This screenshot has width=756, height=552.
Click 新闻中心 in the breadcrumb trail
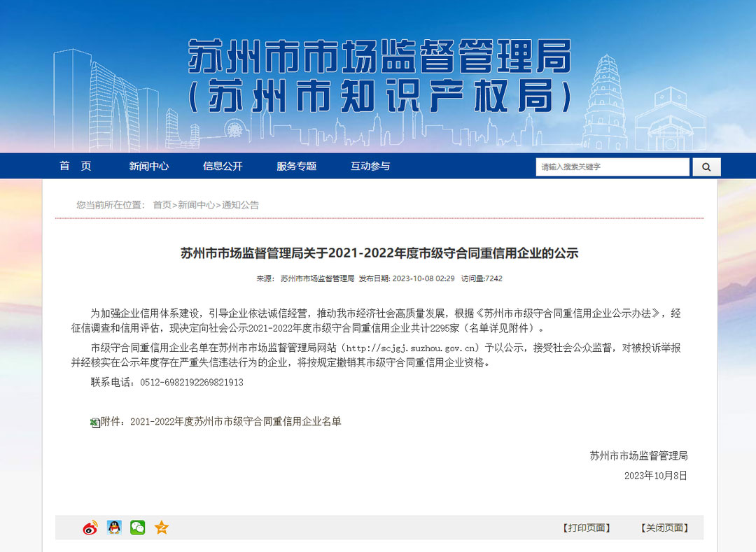[x=196, y=205]
